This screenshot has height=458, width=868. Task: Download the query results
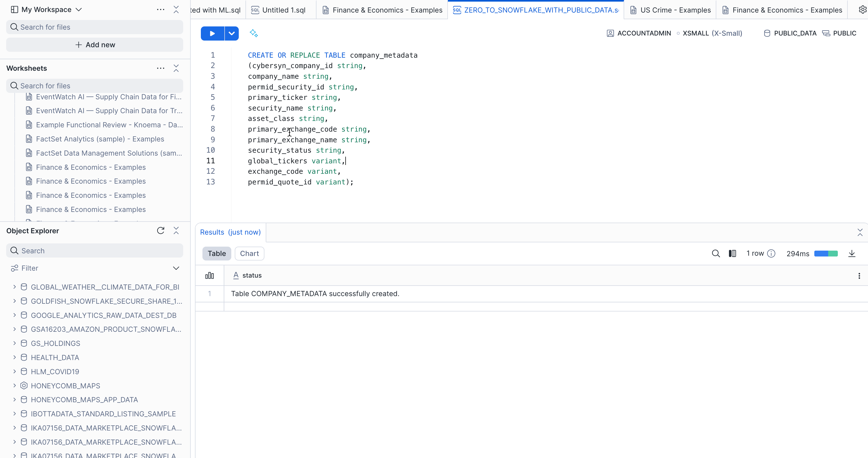(x=851, y=254)
